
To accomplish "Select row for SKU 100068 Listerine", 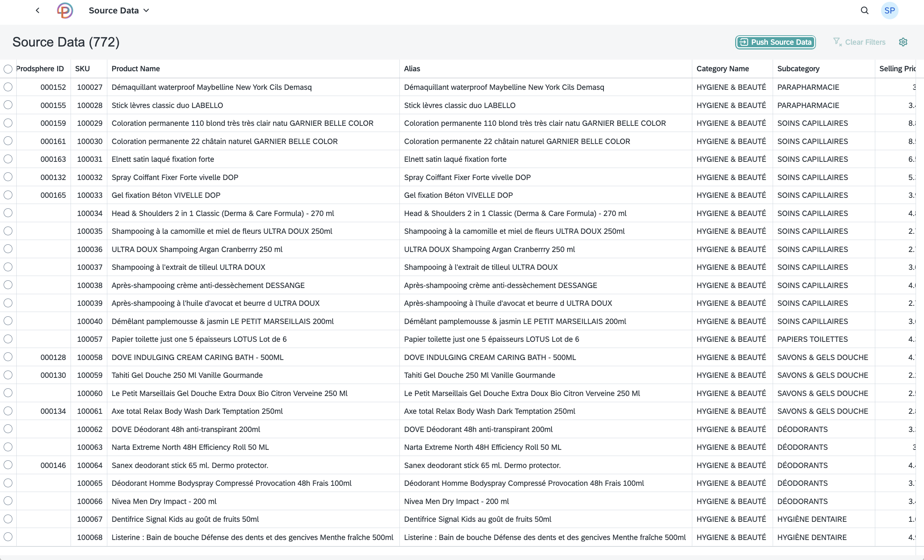I will (x=8, y=537).
